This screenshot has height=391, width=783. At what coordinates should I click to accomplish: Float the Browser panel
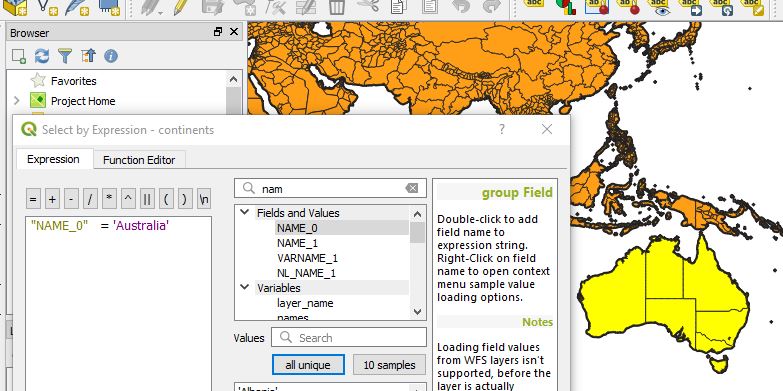tap(218, 32)
